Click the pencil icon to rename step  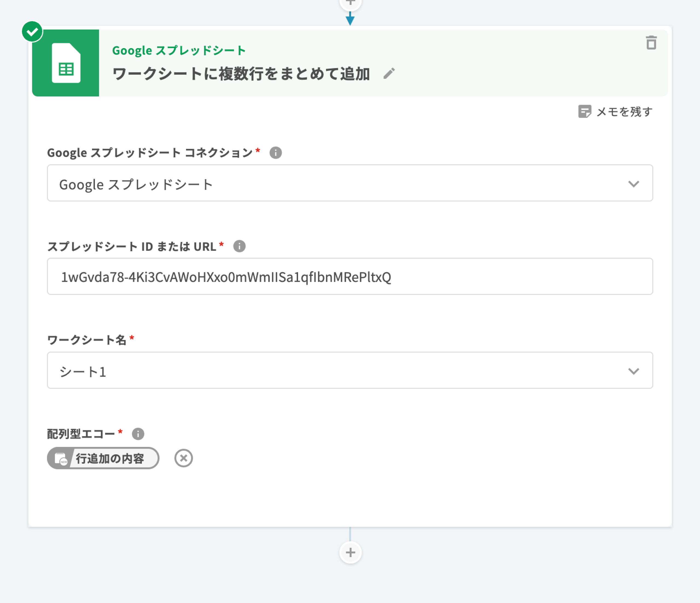click(389, 73)
